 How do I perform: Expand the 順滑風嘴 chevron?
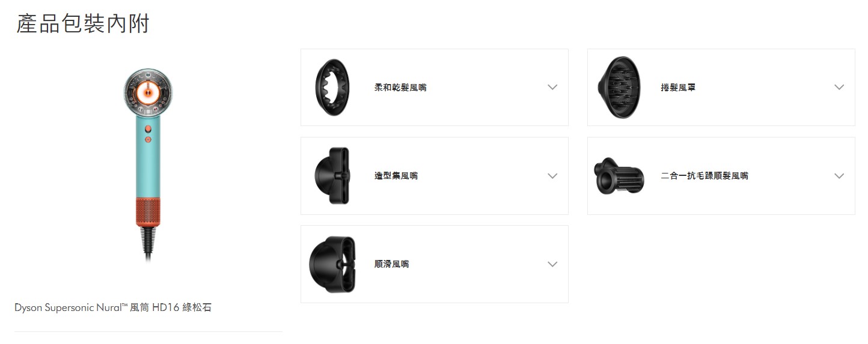552,264
